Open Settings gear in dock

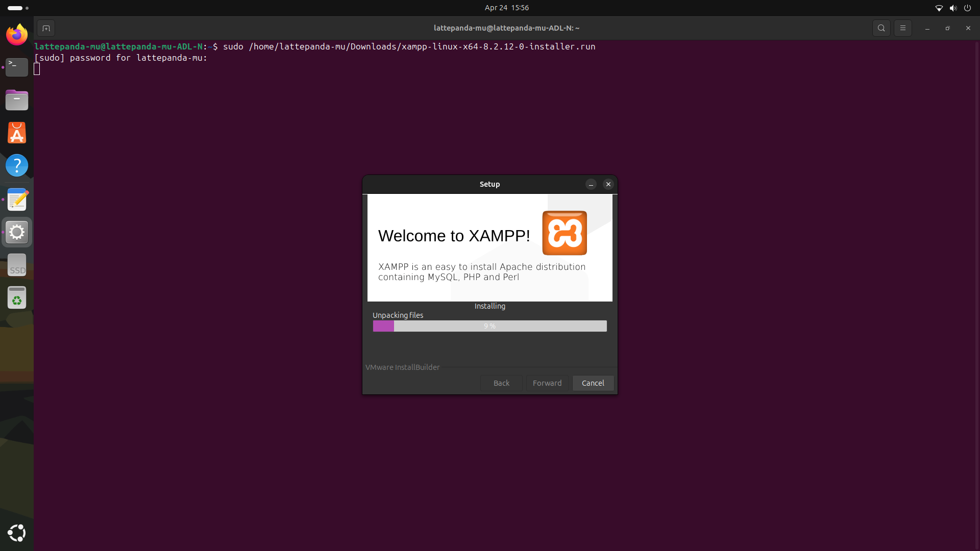(17, 232)
